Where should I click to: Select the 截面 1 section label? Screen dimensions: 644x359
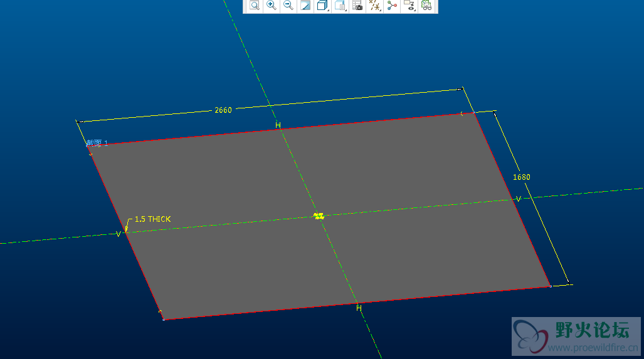(x=97, y=143)
